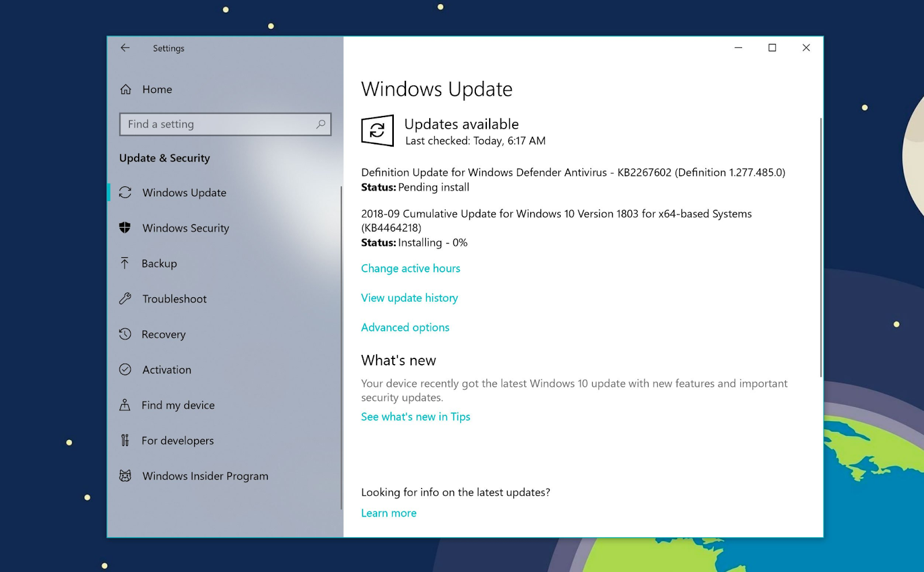
Task: Click the Windows Security shield icon
Action: click(125, 227)
